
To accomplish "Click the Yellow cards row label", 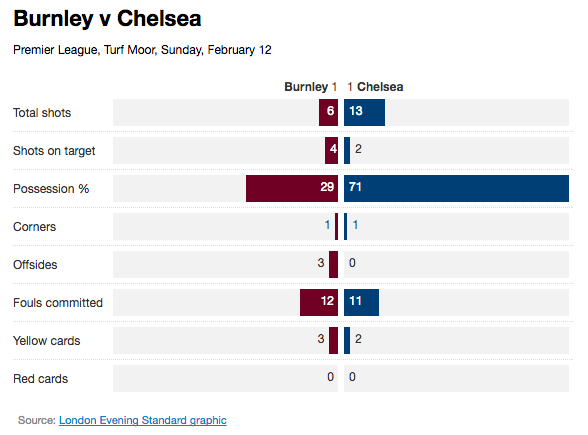I will pos(46,340).
